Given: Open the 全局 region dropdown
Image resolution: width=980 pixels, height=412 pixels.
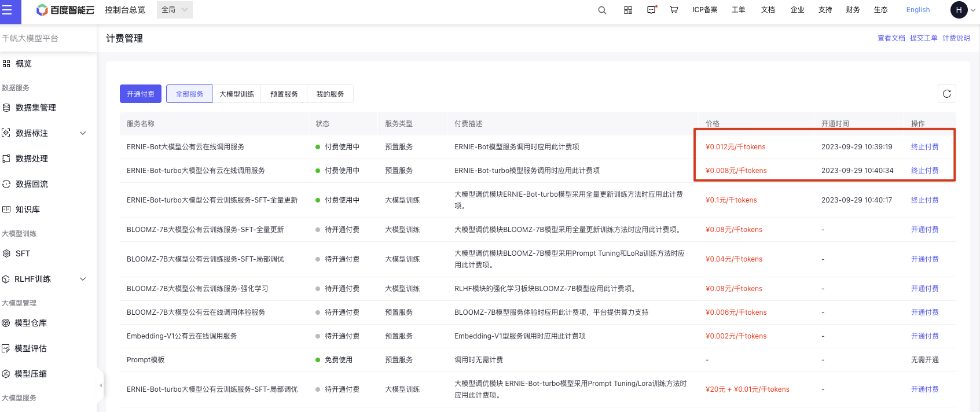Looking at the screenshot, I should pyautogui.click(x=174, y=10).
